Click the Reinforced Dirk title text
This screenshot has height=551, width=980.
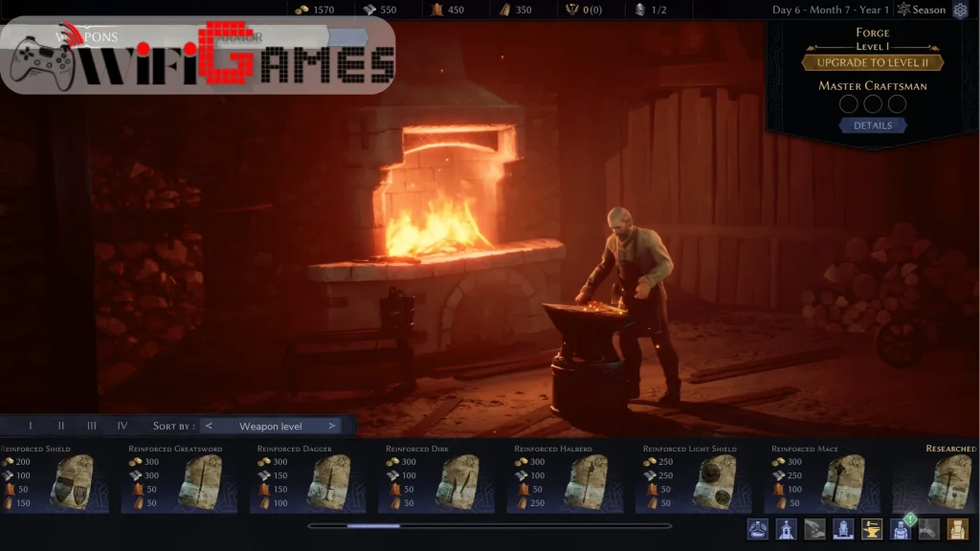click(417, 449)
